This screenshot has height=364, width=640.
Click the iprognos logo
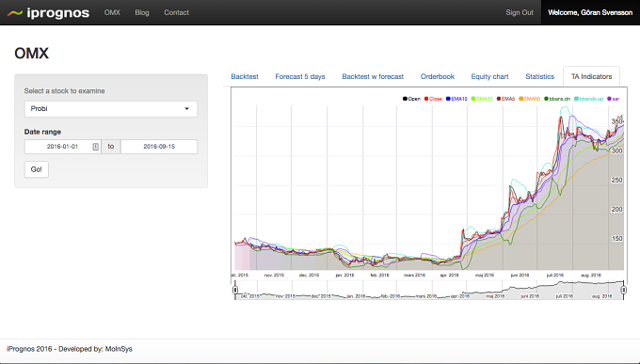(48, 12)
